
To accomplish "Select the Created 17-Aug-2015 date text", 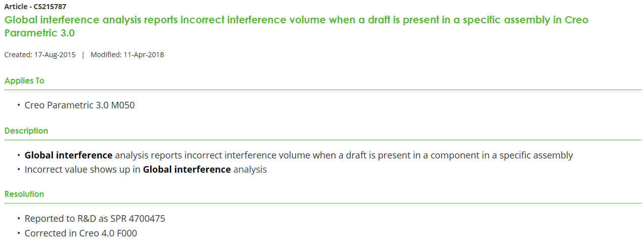I will [x=40, y=55].
